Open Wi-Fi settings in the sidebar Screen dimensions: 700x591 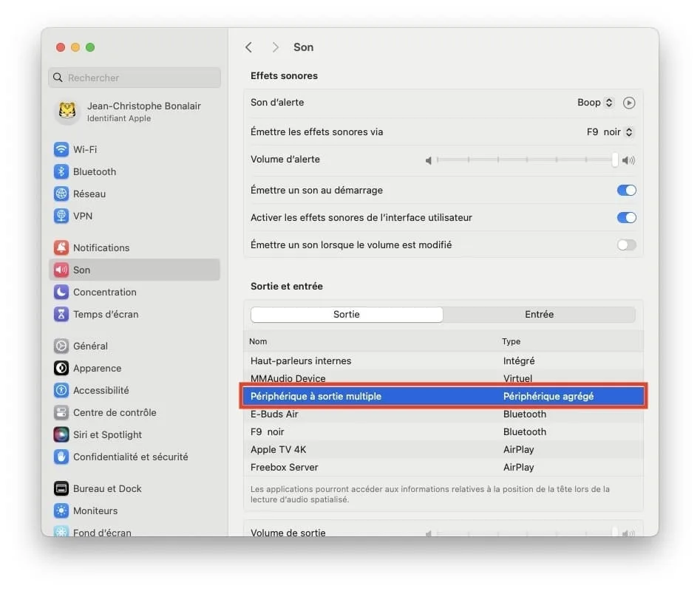tap(83, 149)
